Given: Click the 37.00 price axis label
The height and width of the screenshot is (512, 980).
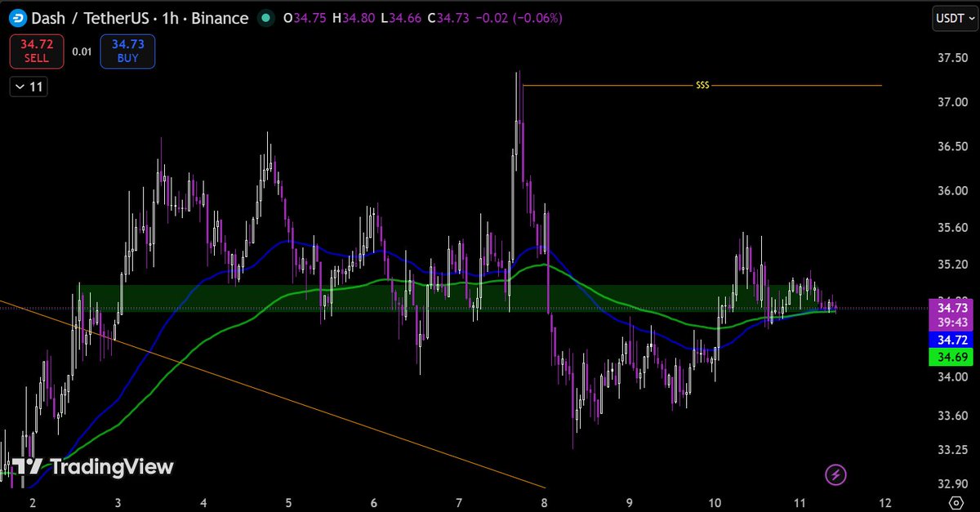Looking at the screenshot, I should click(x=951, y=102).
